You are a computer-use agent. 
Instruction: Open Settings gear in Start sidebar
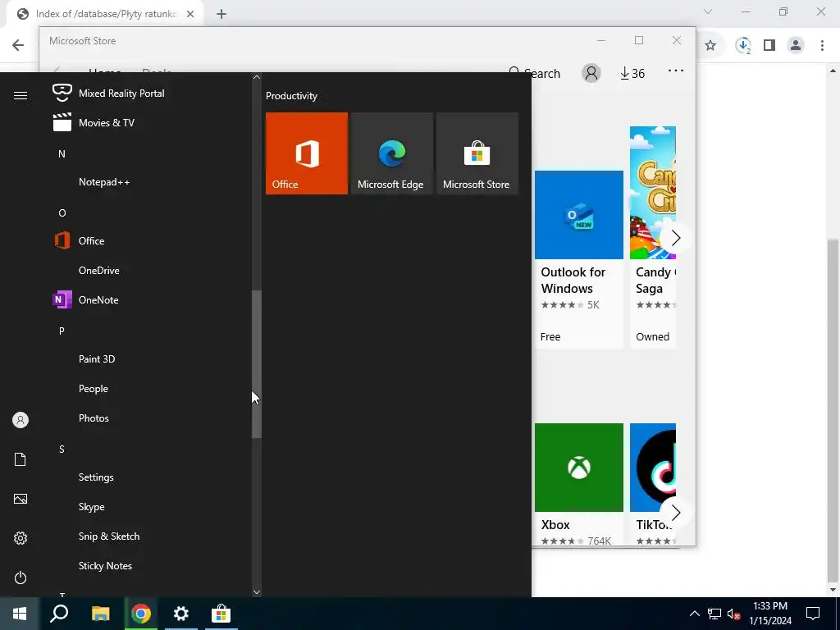pyautogui.click(x=21, y=538)
